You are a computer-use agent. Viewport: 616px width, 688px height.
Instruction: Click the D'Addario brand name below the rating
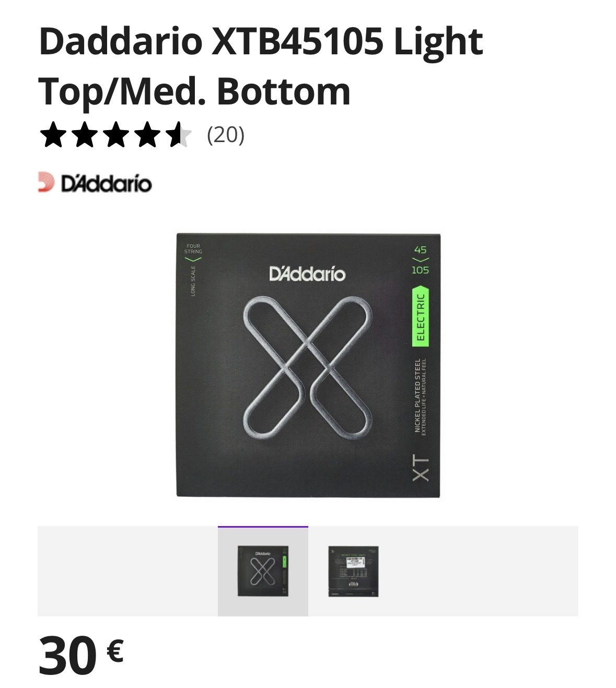point(106,184)
